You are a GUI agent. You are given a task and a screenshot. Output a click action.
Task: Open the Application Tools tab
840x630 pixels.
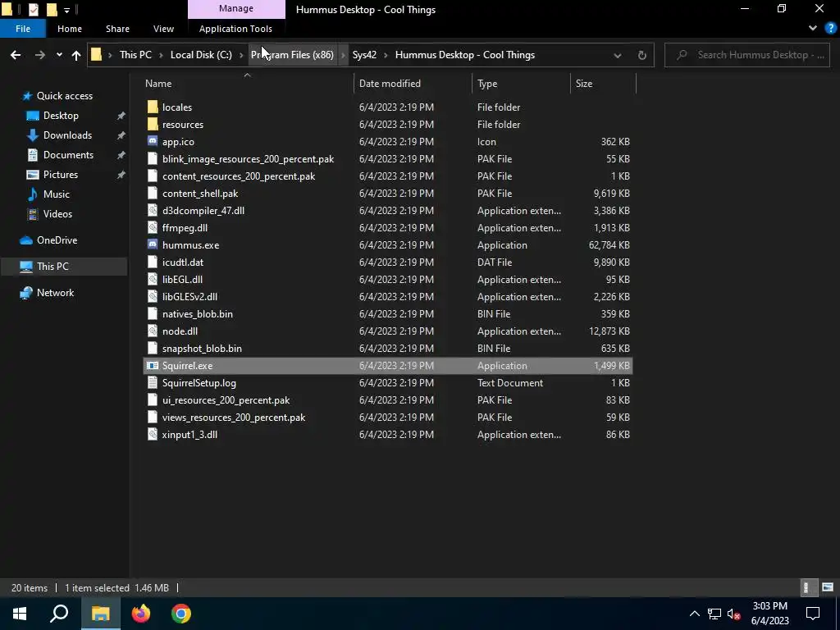click(x=235, y=29)
